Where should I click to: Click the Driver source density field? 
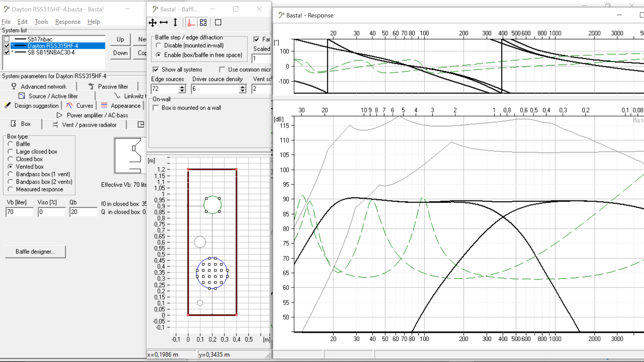pos(215,89)
